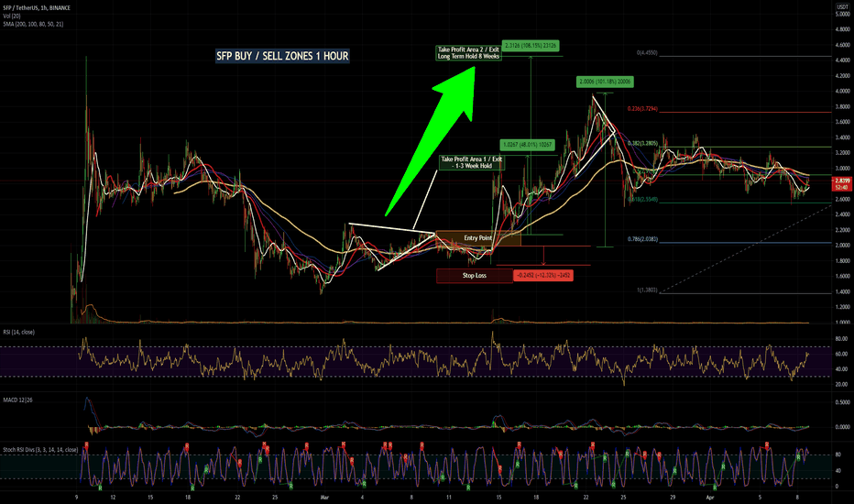Click the -0.2452 (-12.32%) red measurement label
854x504 pixels.
543,276
